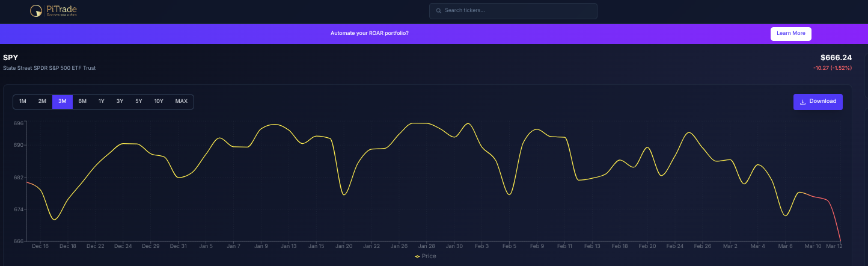Click the $666.24 price value

pyautogui.click(x=836, y=58)
